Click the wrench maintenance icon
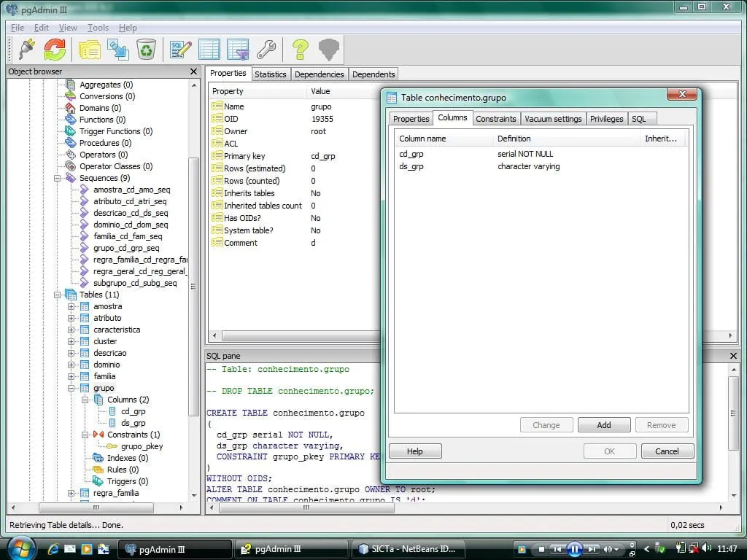The image size is (747, 560). (266, 50)
